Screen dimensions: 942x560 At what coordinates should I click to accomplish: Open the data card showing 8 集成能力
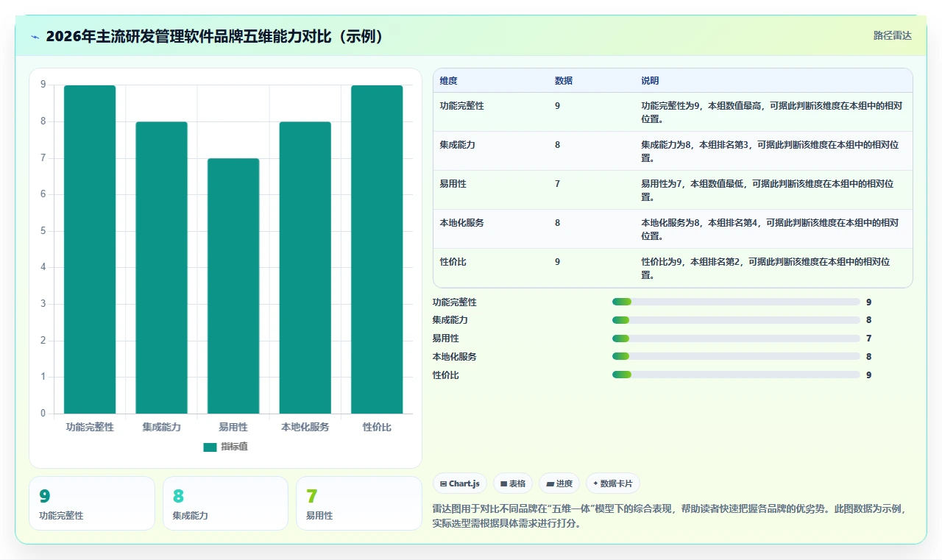225,503
